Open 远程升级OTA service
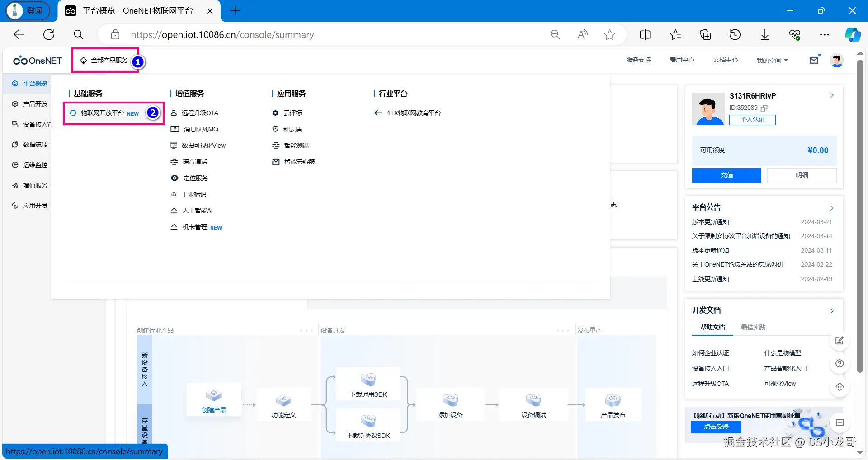The width and height of the screenshot is (868, 460). pos(194,113)
